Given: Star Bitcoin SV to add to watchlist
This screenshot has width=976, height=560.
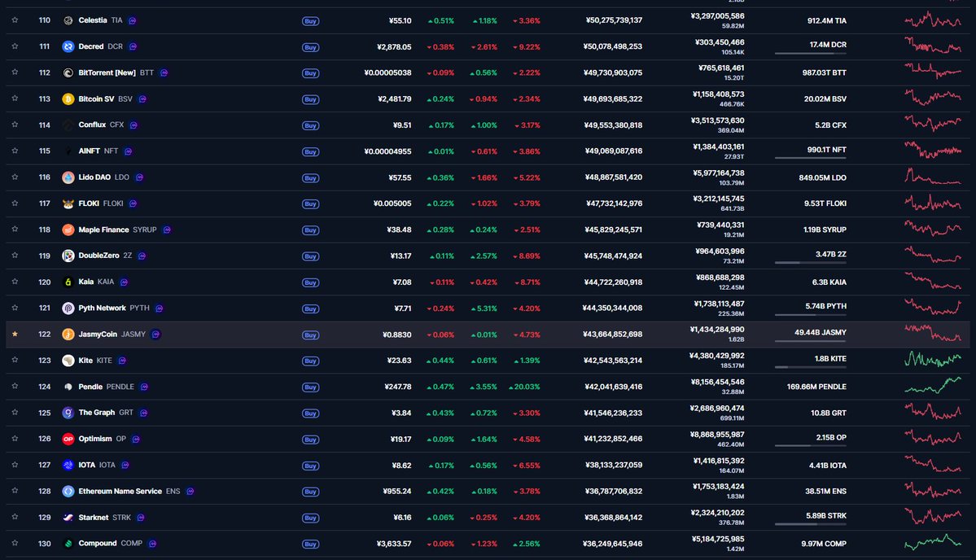Looking at the screenshot, I should (15, 98).
